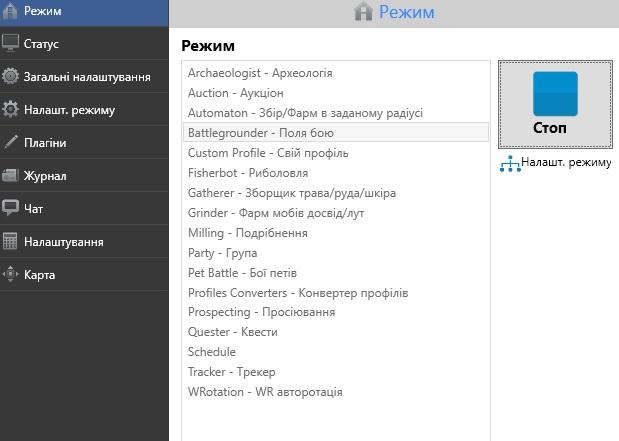
Task: Click gear icon for Загальні налаштування
Action: pyautogui.click(x=11, y=77)
